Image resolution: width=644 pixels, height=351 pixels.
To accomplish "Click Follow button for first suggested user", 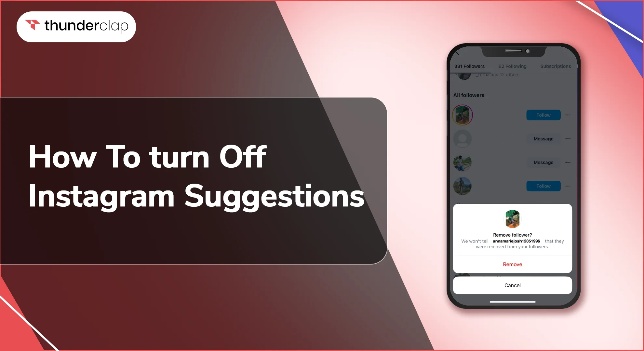I will click(543, 115).
